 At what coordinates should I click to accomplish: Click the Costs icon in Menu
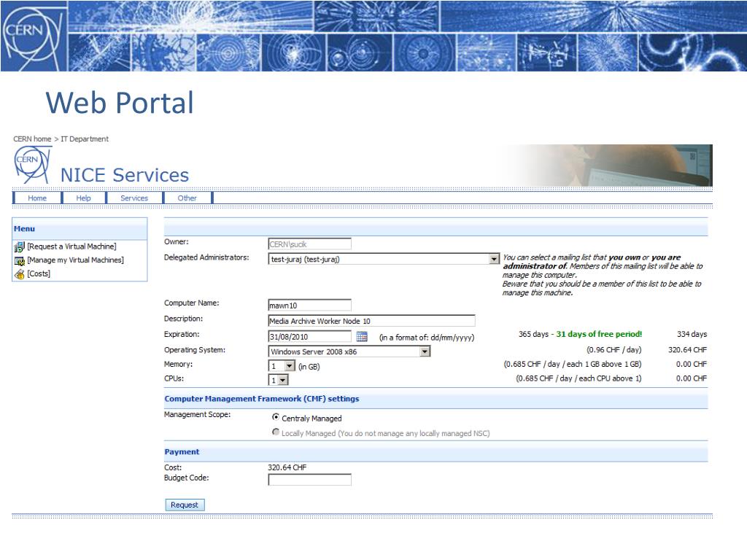[x=19, y=274]
